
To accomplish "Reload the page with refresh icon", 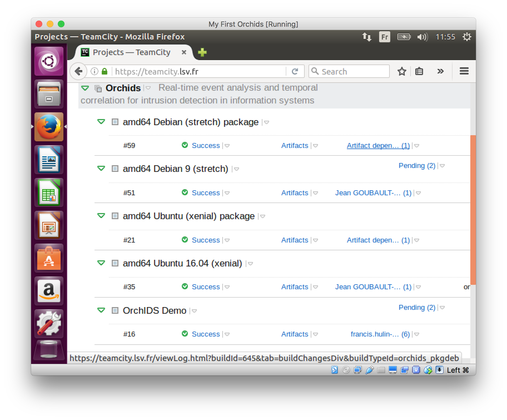I will [295, 71].
